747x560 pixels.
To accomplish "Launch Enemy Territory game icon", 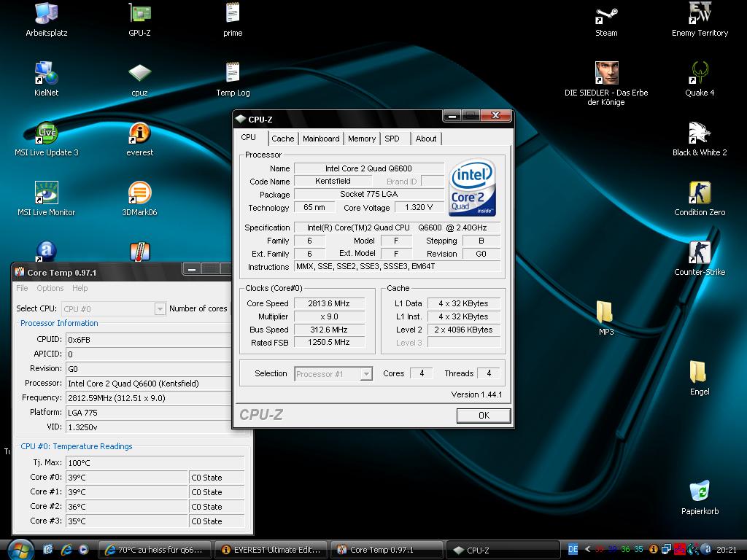I will pyautogui.click(x=700, y=20).
